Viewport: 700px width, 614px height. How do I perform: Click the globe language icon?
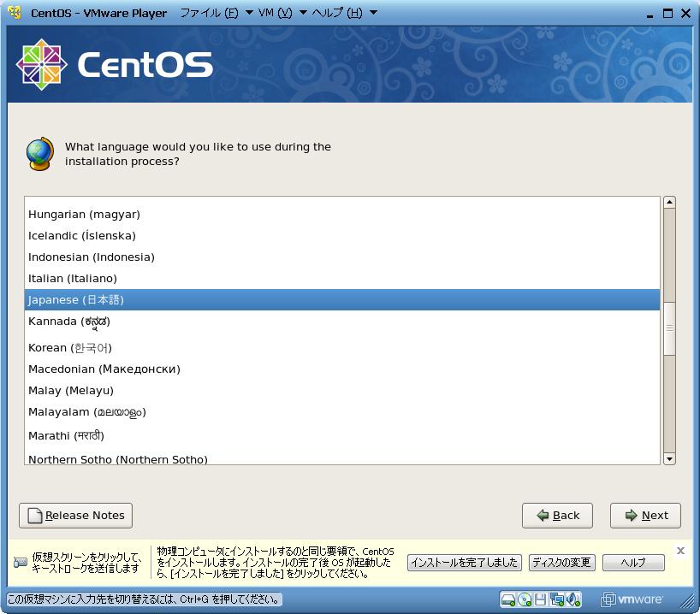click(40, 154)
